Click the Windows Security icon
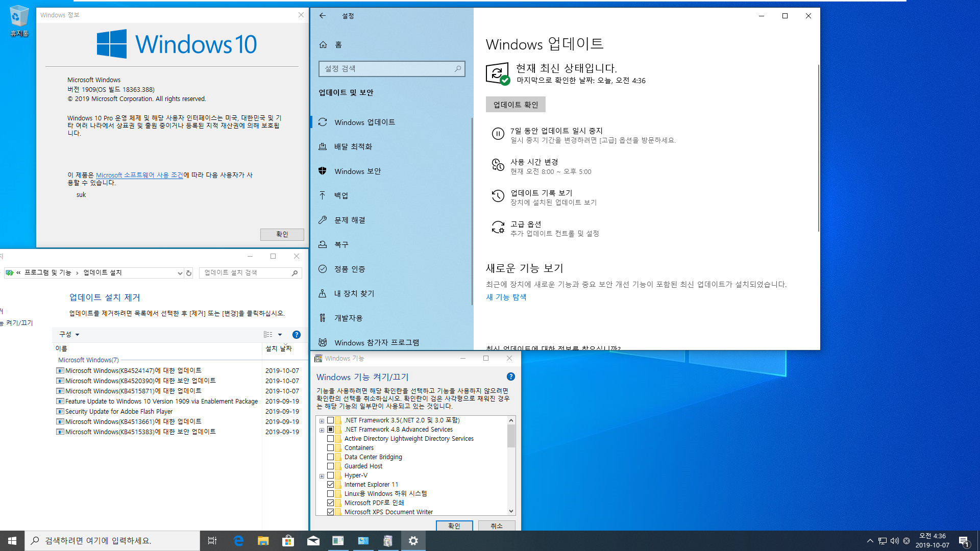The height and width of the screenshot is (551, 980). click(x=323, y=171)
